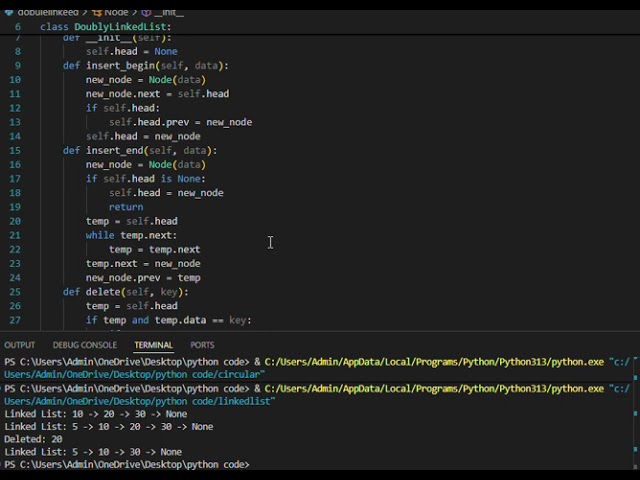Click line number 25 in the gutter

pos(15,292)
